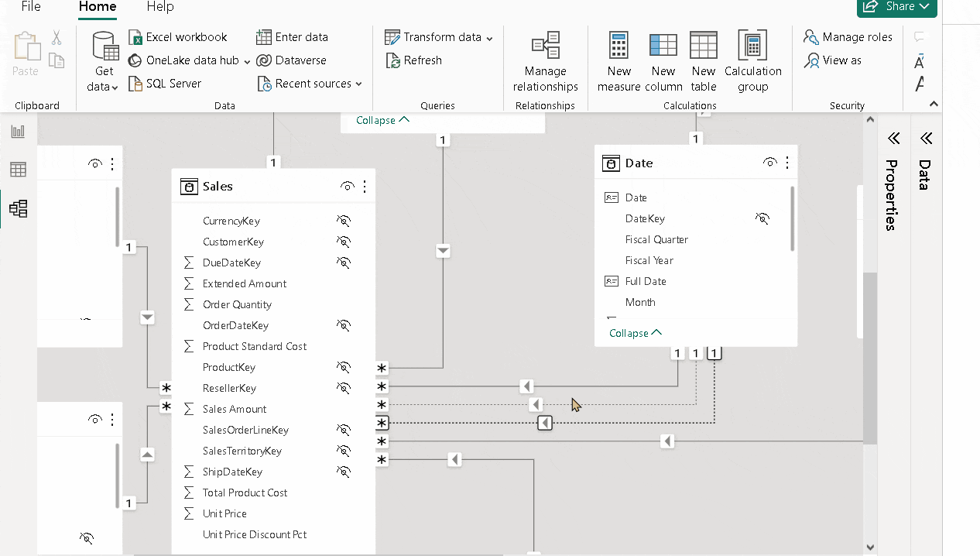Collapse the Date table card
The image size is (980, 556).
636,333
